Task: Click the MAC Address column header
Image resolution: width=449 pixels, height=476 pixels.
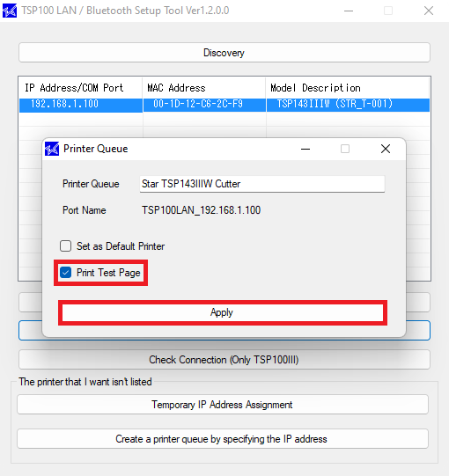Action: tap(204, 88)
